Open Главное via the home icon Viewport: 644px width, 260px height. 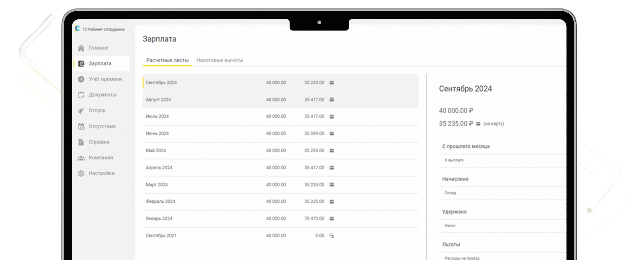coord(81,48)
